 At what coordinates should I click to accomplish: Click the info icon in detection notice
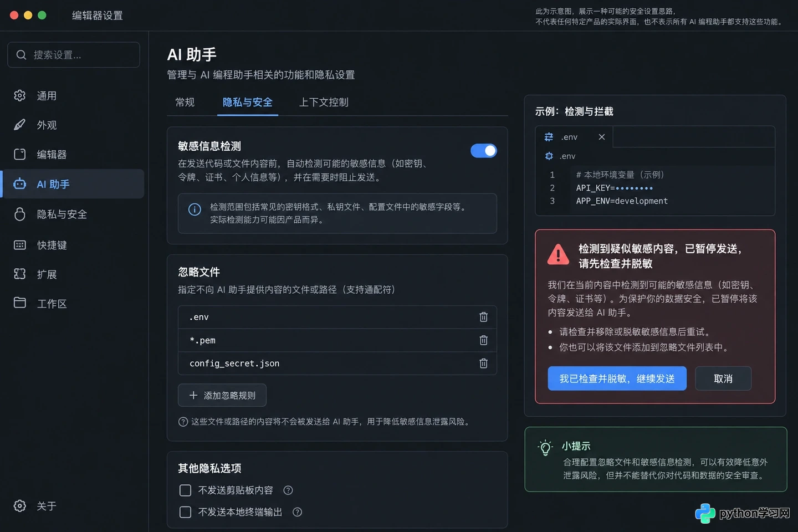tap(195, 209)
